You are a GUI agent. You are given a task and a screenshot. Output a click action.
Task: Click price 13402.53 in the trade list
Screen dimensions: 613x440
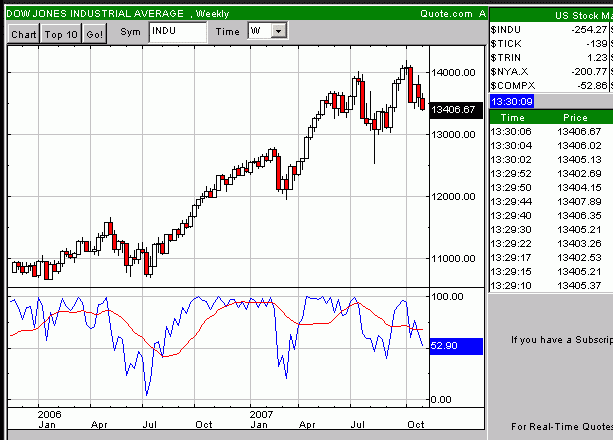coord(579,258)
